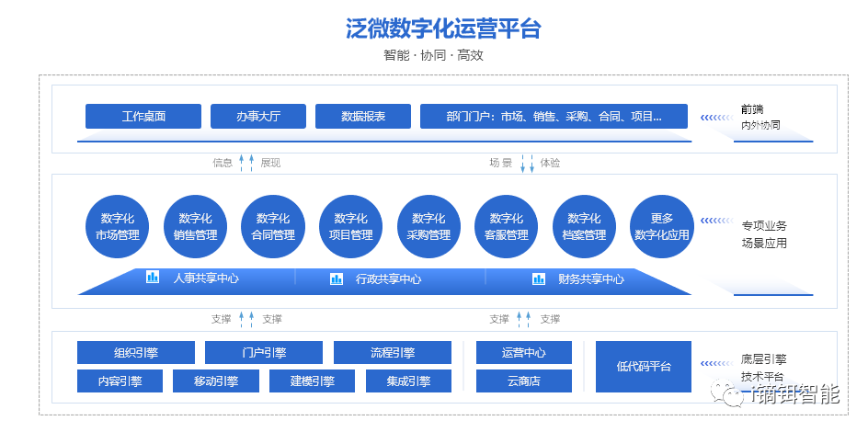Click the 工作桌面 button
This screenshot has width=868, height=432.
pos(143,117)
